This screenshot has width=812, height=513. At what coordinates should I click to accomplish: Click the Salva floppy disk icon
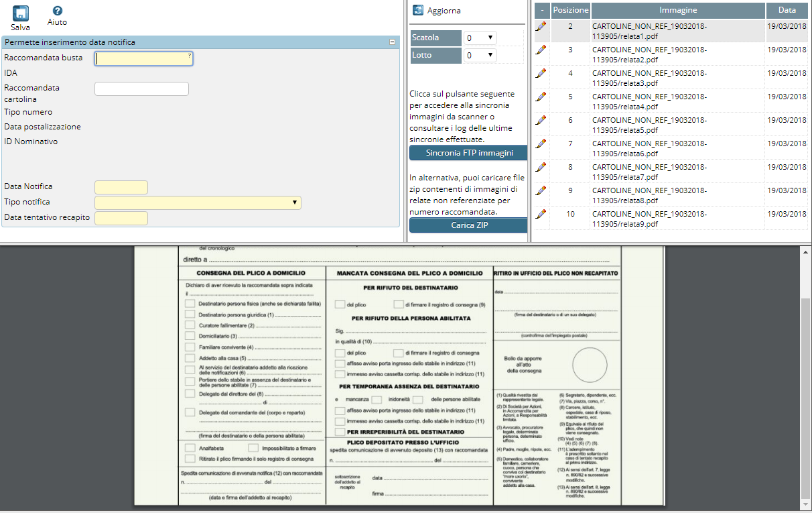pos(21,13)
